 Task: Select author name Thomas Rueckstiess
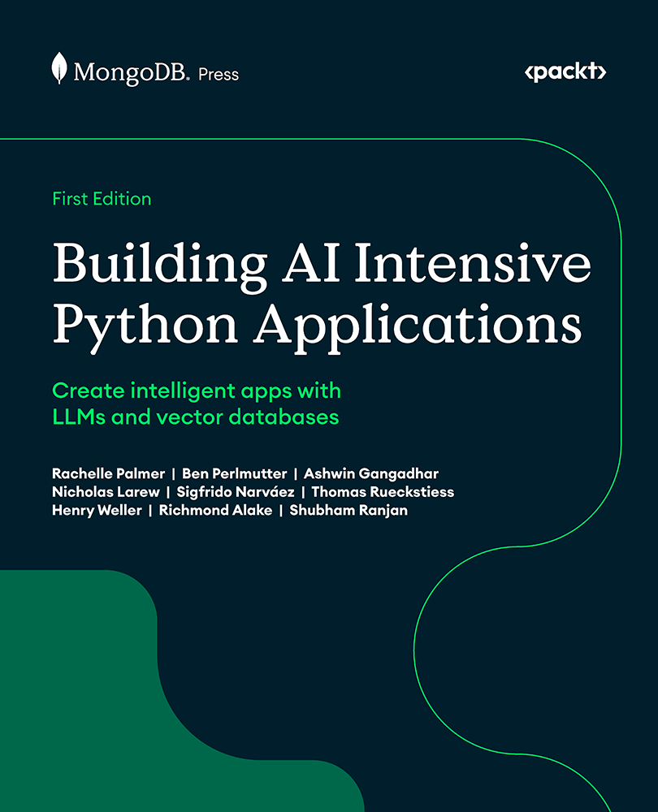(x=383, y=492)
